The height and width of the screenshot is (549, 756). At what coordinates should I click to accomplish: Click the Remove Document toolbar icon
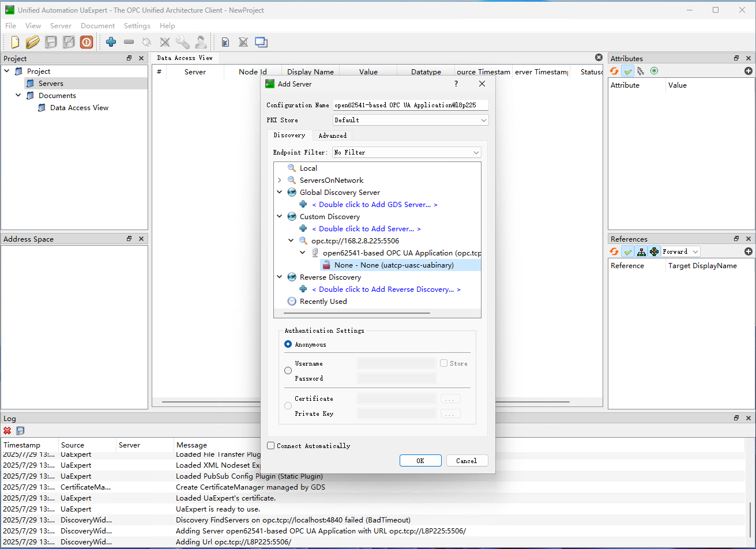(x=243, y=42)
